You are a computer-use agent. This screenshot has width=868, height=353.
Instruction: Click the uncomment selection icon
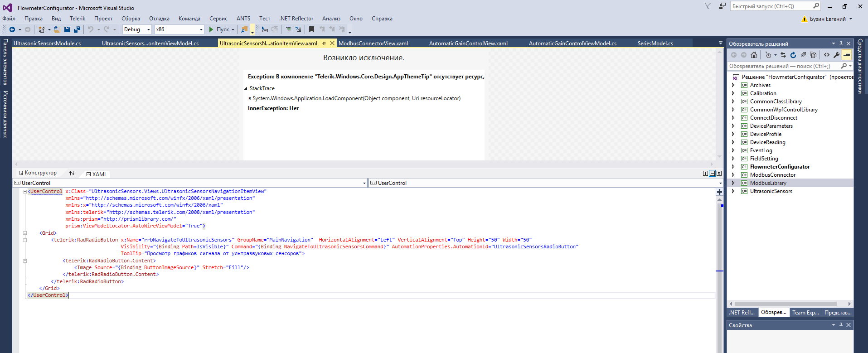click(x=298, y=29)
